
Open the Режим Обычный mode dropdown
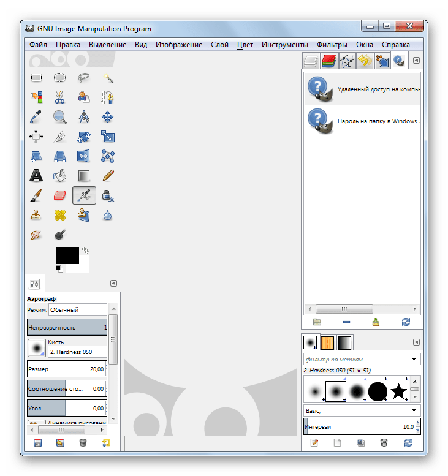click(x=78, y=310)
